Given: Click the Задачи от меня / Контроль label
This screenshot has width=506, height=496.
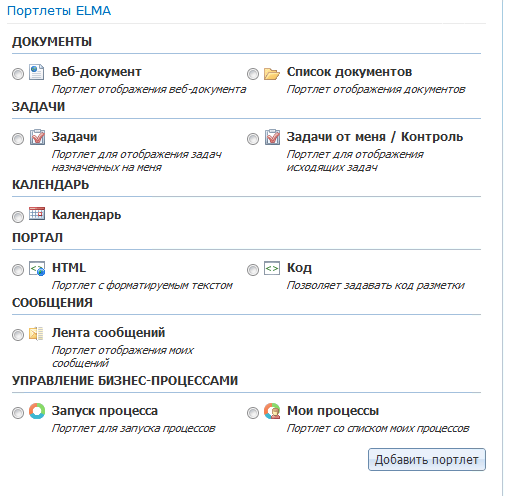Looking at the screenshot, I should (375, 137).
